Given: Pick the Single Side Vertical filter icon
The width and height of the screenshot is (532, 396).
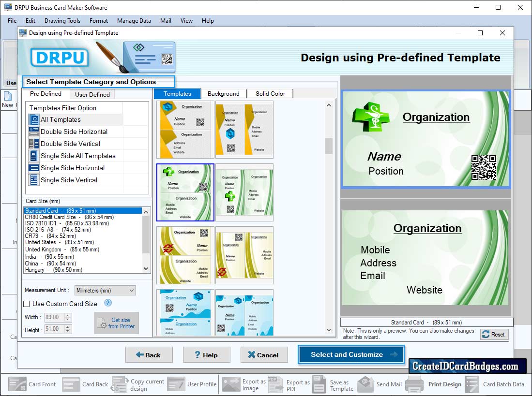Looking at the screenshot, I should [34, 180].
